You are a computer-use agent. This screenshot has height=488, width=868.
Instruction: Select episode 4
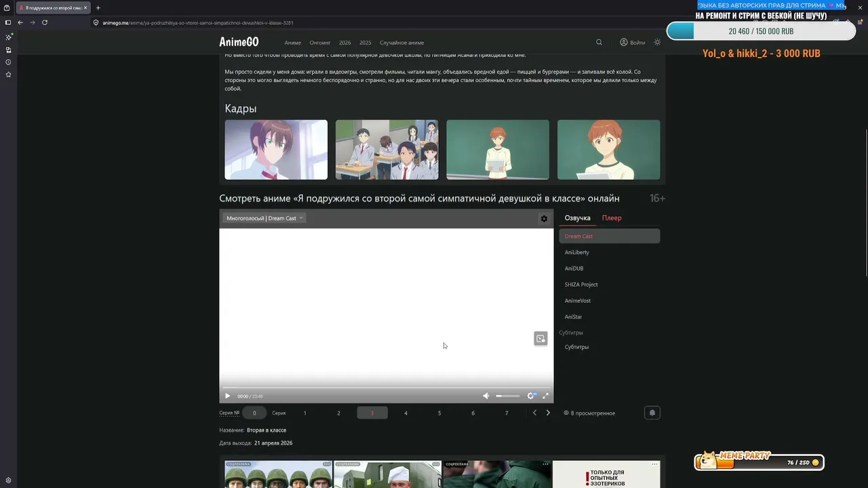406,413
